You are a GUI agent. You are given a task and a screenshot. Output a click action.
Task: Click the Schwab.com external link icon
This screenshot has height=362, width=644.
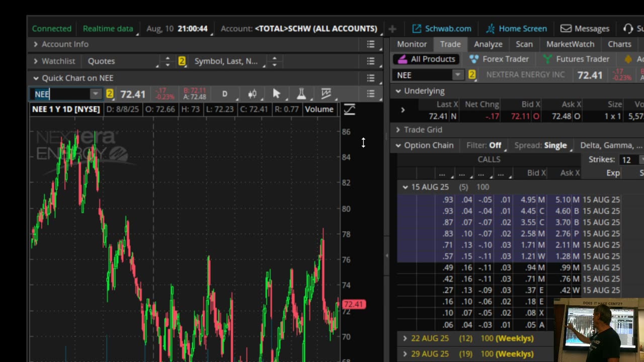[416, 29]
